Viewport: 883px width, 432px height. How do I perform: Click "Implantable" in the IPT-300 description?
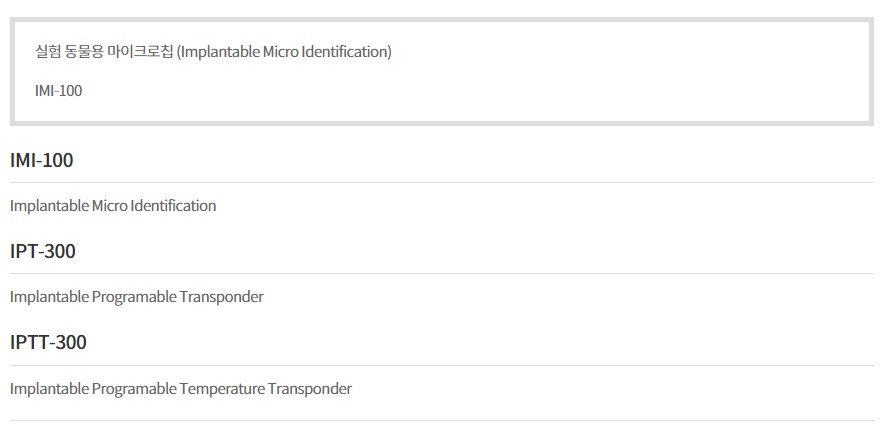pos(49,297)
